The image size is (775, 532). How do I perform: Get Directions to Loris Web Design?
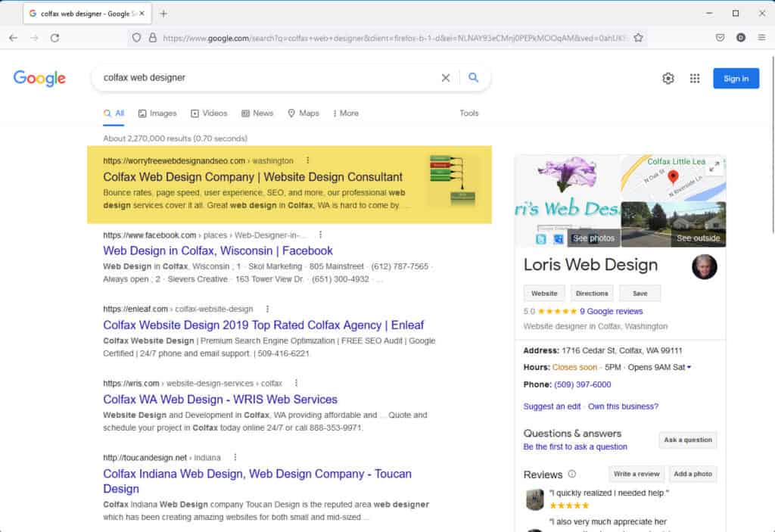592,293
